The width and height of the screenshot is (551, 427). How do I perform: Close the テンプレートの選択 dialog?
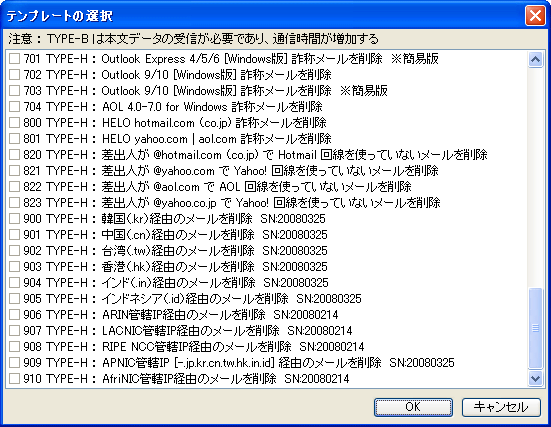tap(535, 15)
